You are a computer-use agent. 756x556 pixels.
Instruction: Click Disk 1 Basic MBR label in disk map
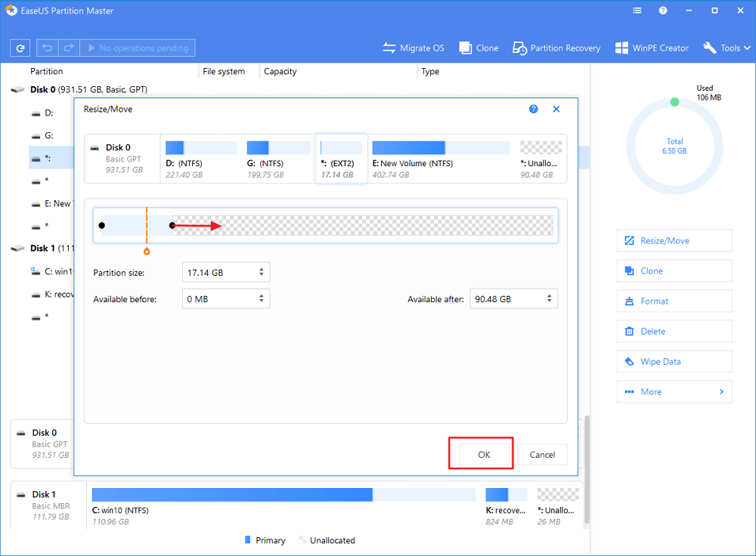pyautogui.click(x=50, y=505)
